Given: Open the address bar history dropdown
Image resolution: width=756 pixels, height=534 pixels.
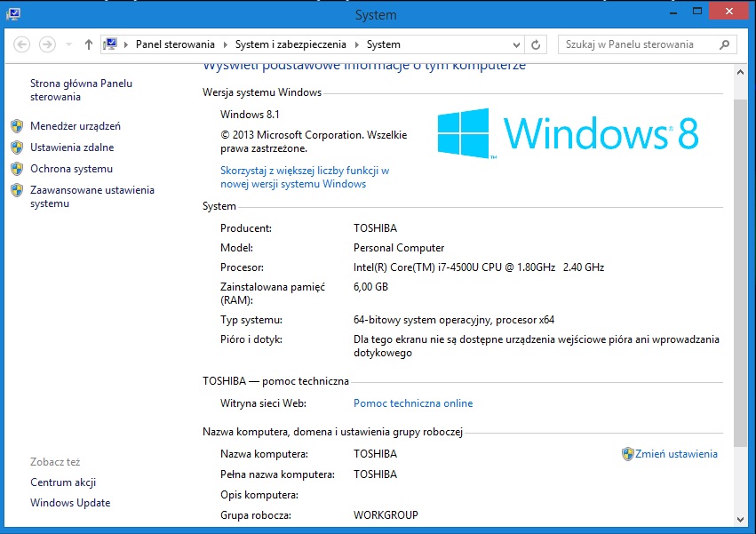Looking at the screenshot, I should [516, 44].
